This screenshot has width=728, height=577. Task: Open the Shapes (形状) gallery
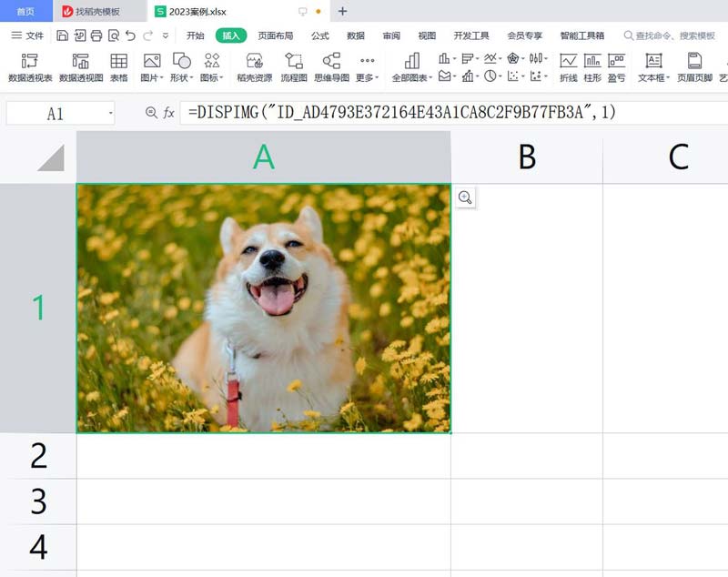[181, 67]
